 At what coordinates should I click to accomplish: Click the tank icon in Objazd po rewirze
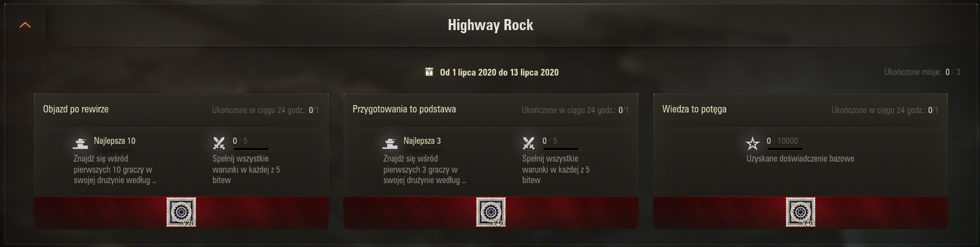click(80, 143)
